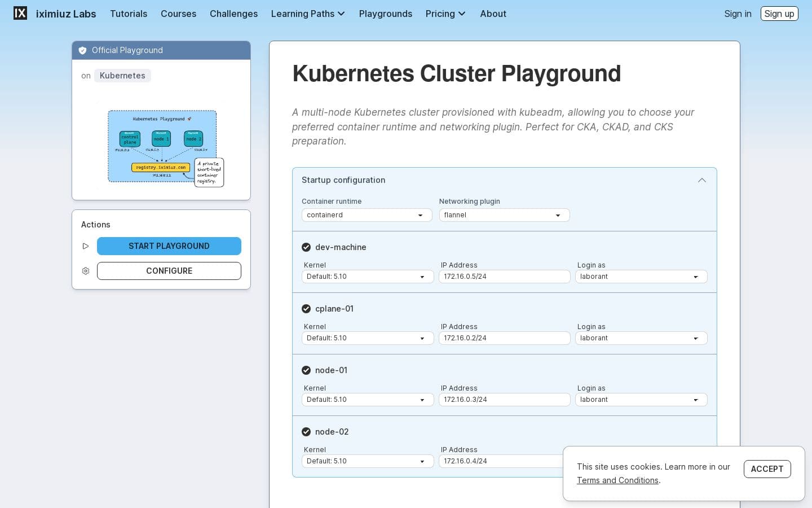Go to Tutorials in the nav
Screen dimensions: 812x508
pos(129,14)
